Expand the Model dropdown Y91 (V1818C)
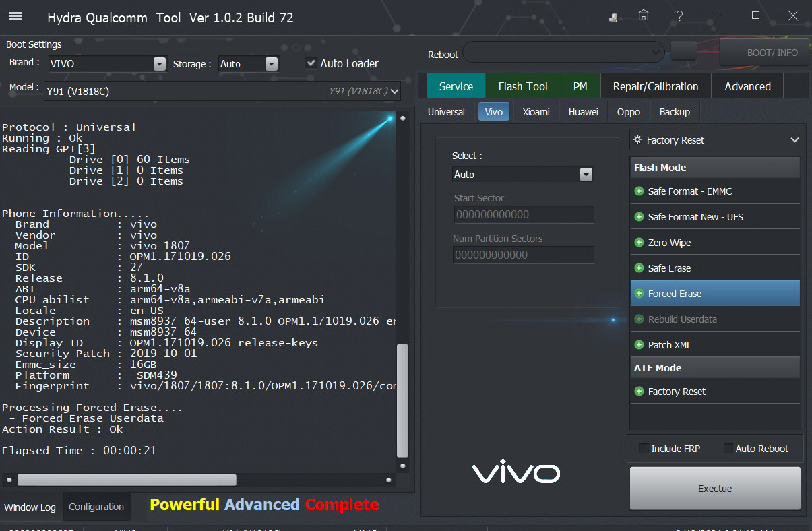812x531 pixels. point(223,91)
